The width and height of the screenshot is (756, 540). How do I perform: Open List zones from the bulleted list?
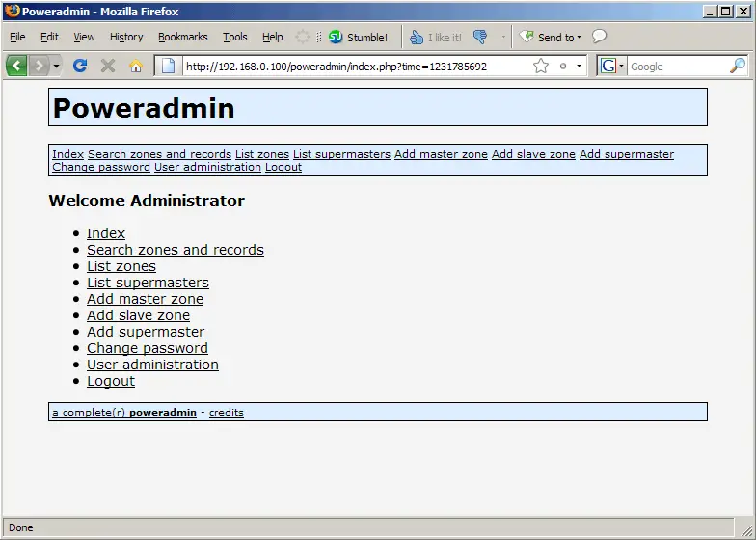[121, 266]
